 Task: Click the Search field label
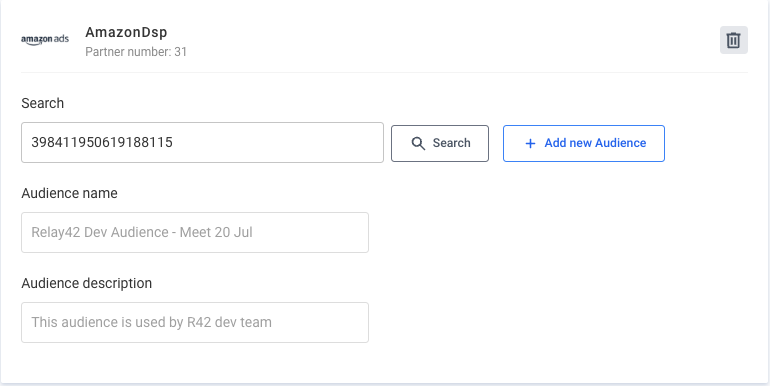[43, 103]
